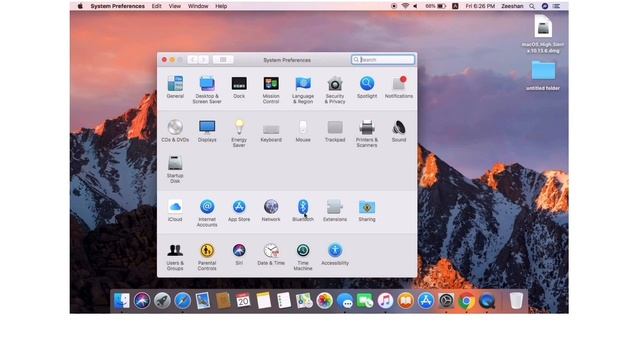Open the Edit menu
Image resolution: width=640 pixels, height=360 pixels.
point(156,6)
